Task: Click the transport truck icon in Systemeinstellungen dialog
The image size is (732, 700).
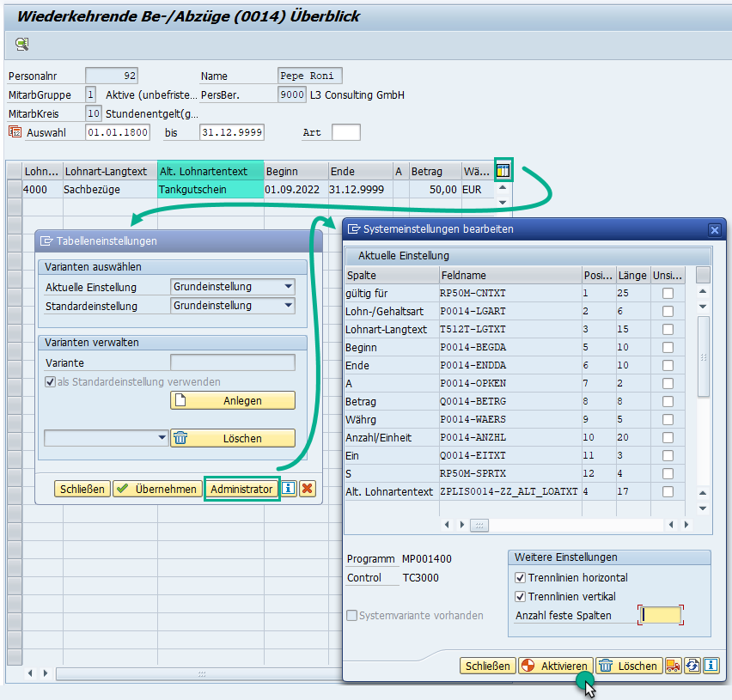Action: [x=674, y=666]
